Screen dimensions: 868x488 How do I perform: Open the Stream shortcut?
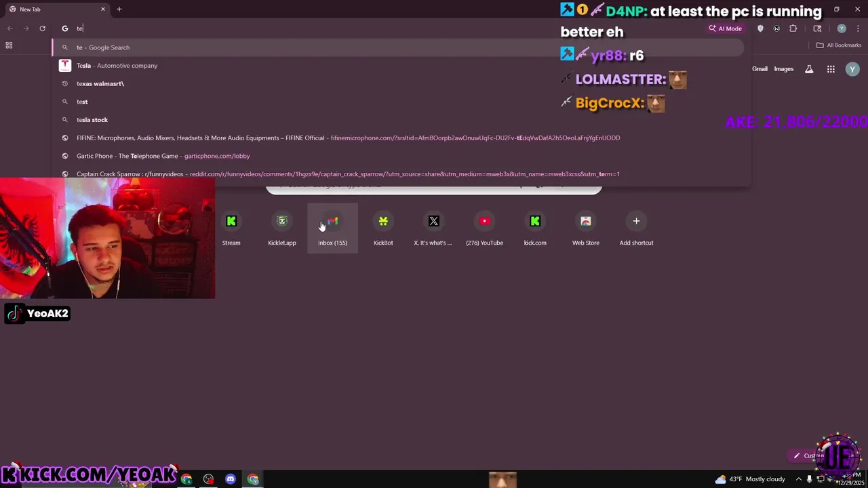pyautogui.click(x=231, y=228)
